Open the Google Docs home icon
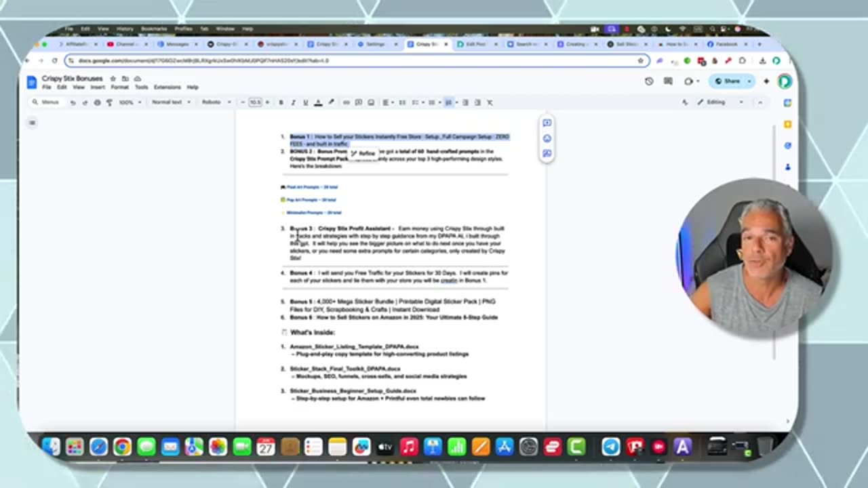The height and width of the screenshot is (488, 868). pyautogui.click(x=31, y=82)
